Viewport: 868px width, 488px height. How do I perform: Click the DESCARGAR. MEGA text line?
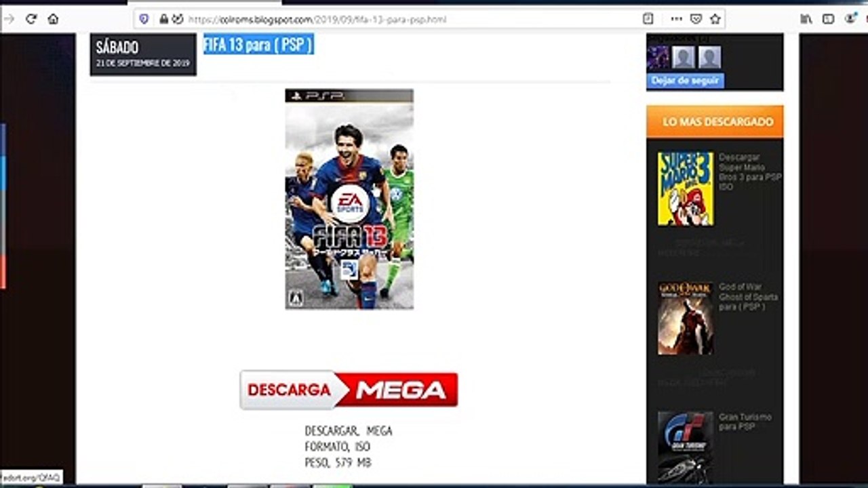click(x=349, y=431)
